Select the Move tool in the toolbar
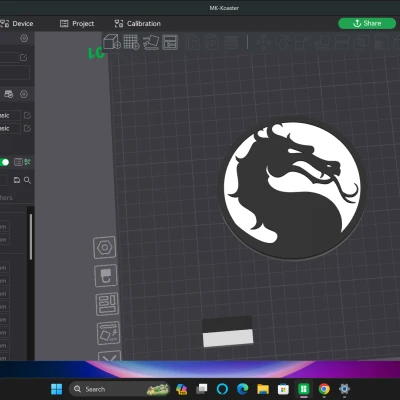400x400 pixels. [263, 43]
